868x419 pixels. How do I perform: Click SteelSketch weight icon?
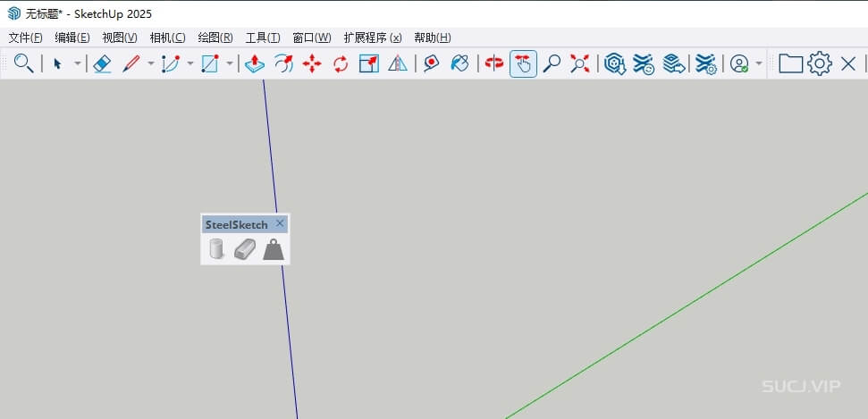(x=274, y=249)
